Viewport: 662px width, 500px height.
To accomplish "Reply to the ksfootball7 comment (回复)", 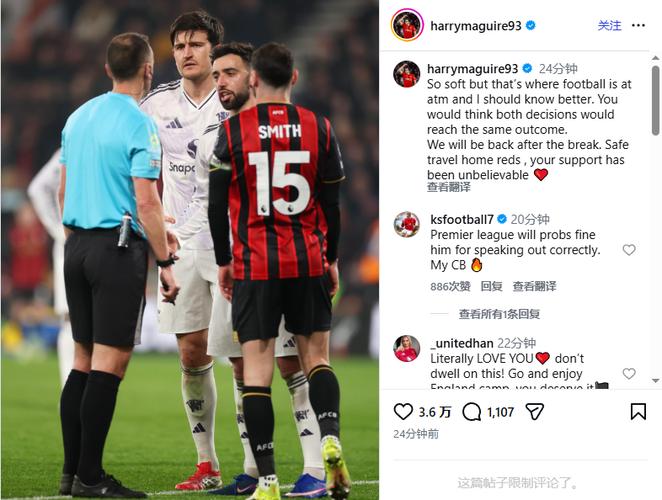I will click(491, 286).
